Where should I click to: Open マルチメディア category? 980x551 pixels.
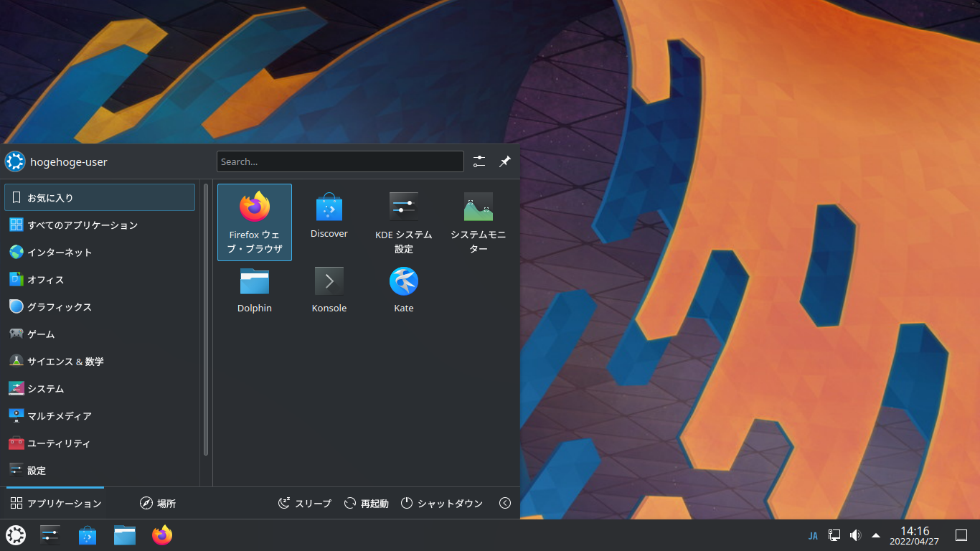pos(100,415)
